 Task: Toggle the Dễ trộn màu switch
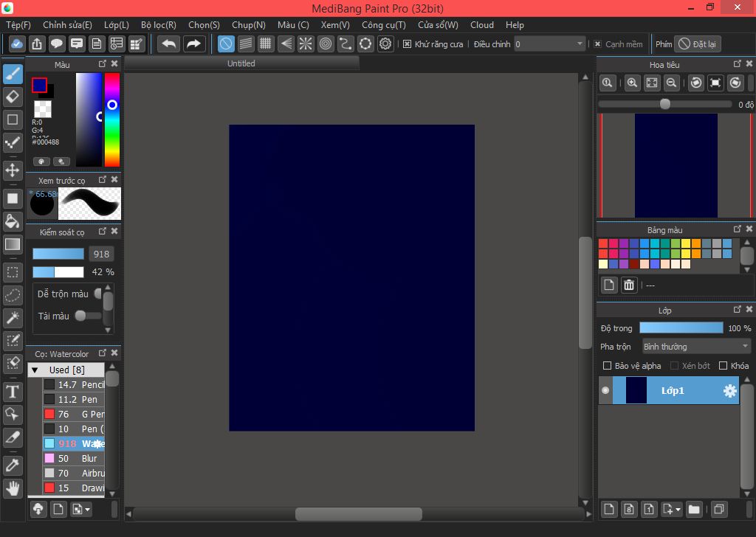coord(98,294)
